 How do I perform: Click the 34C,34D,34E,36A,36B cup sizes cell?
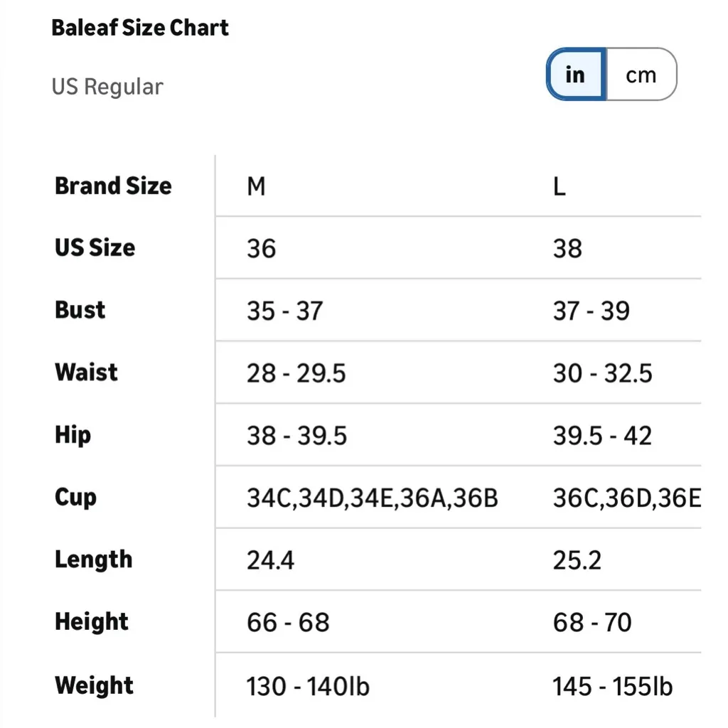point(372,498)
